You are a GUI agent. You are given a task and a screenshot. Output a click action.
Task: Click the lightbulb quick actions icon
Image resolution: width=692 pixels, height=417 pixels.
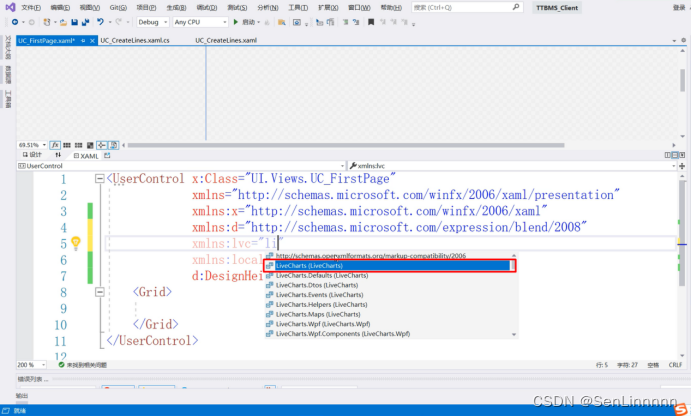(76, 243)
